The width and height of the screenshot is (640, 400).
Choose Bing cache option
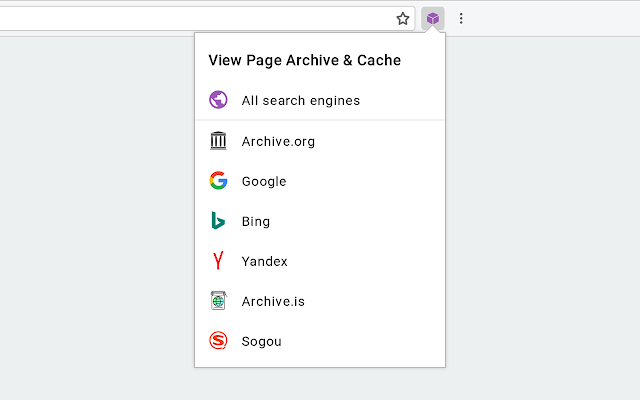pyautogui.click(x=320, y=221)
